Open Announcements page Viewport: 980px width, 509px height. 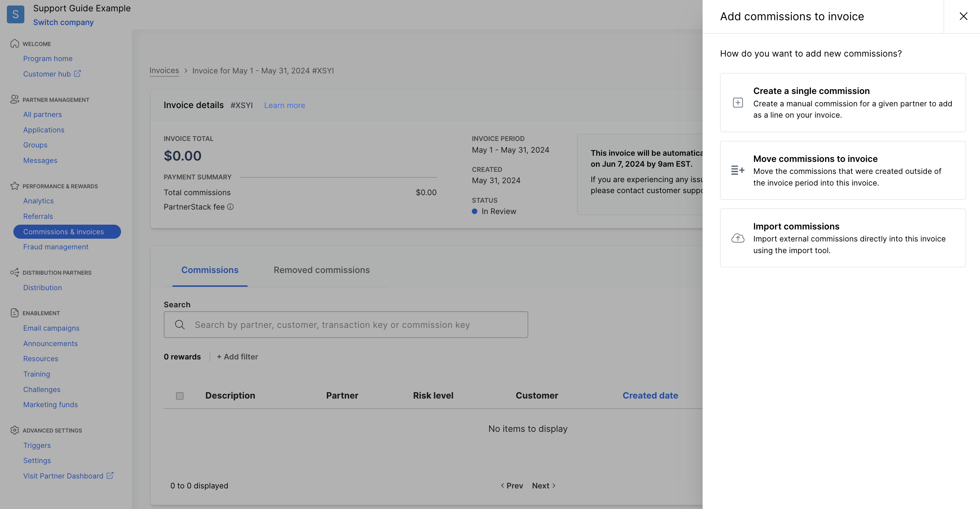tap(50, 344)
